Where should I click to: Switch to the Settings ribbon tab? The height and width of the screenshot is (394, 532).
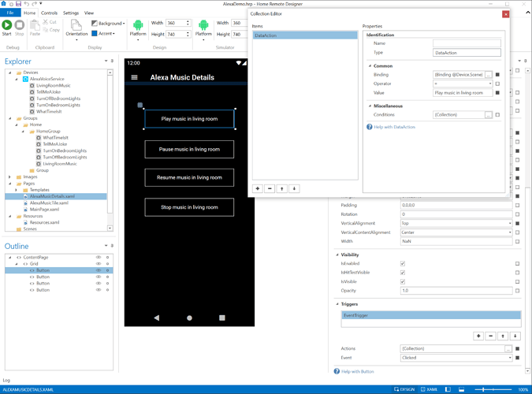pyautogui.click(x=71, y=13)
